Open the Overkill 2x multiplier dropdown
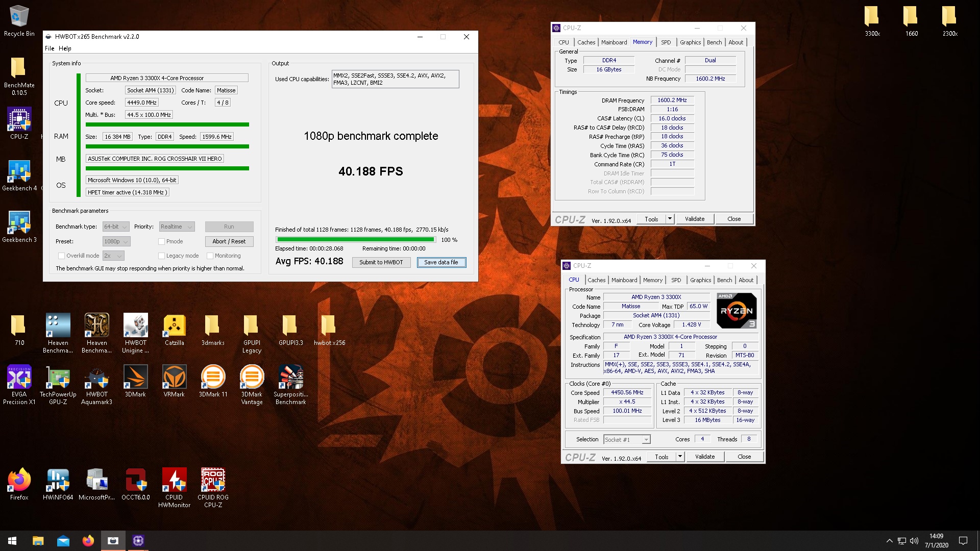 click(x=113, y=256)
